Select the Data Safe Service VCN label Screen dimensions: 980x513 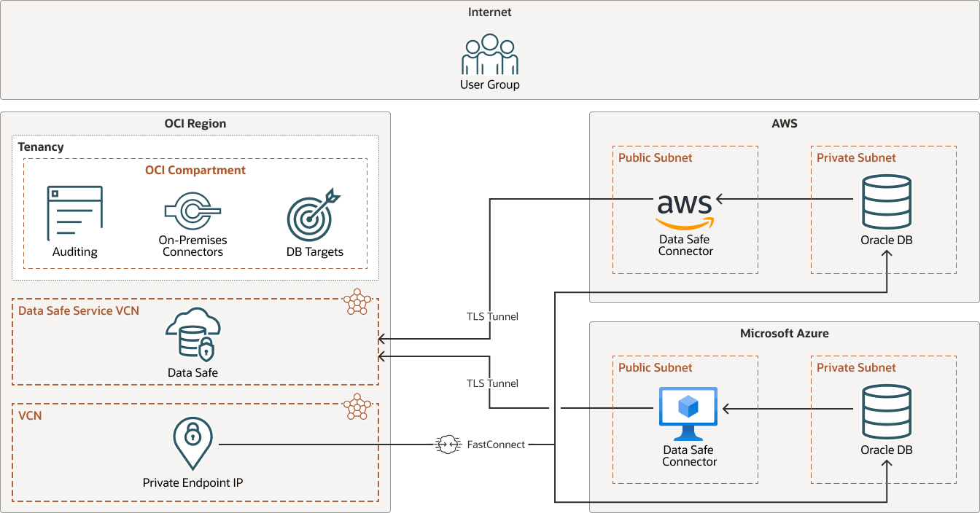coord(79,310)
